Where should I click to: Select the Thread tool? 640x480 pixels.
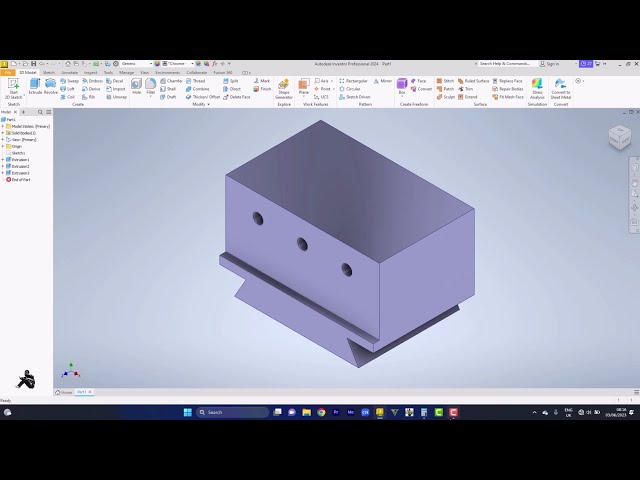[196, 81]
